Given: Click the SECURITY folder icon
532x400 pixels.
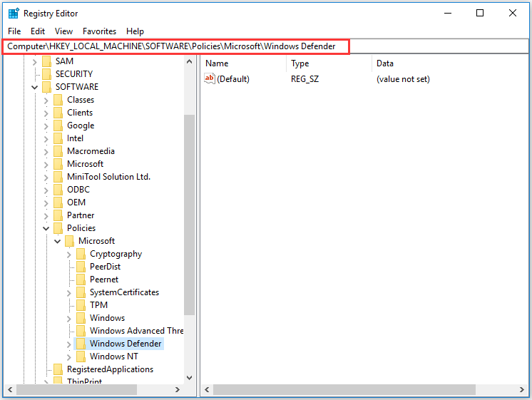Looking at the screenshot, I should point(46,74).
